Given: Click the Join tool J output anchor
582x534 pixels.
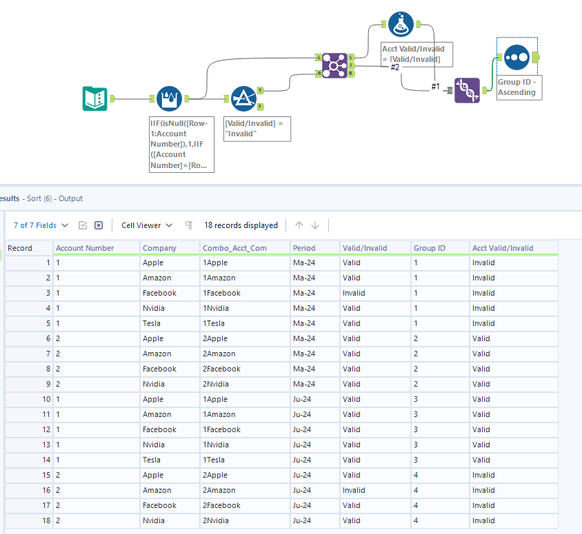Looking at the screenshot, I should (x=352, y=66).
